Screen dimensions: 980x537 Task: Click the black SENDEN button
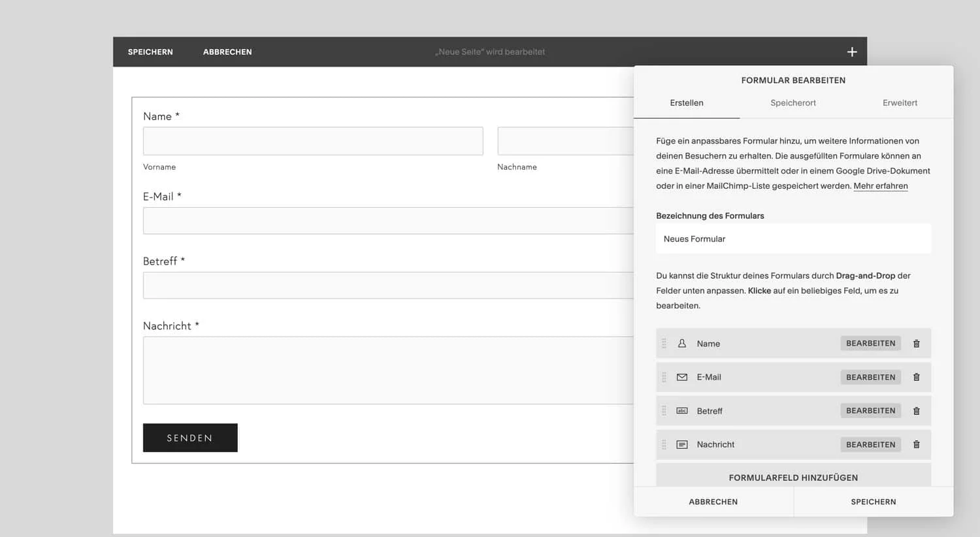click(x=190, y=438)
